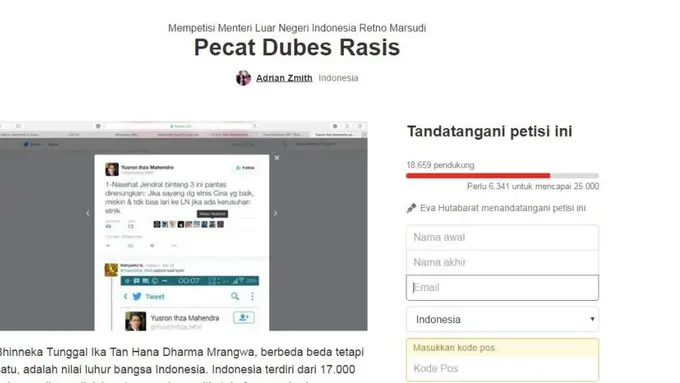Click the Pecat Dubes Rasis title
This screenshot has height=383, width=680.
tap(297, 47)
